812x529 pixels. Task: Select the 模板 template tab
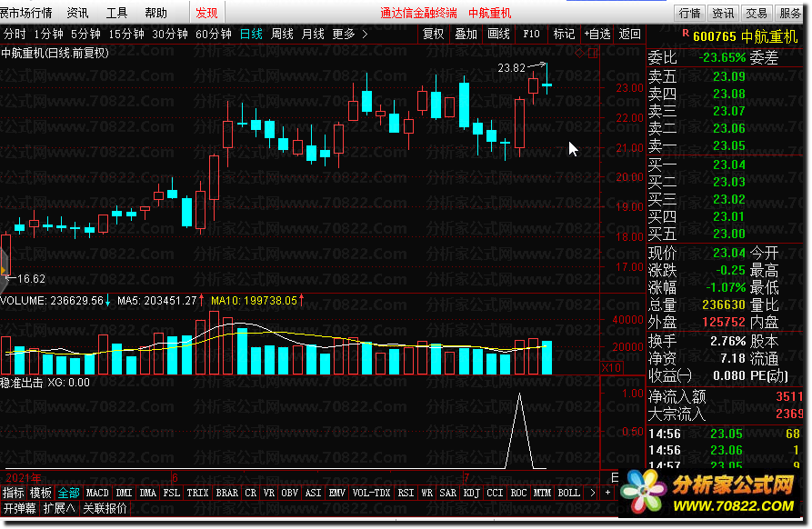point(40,493)
